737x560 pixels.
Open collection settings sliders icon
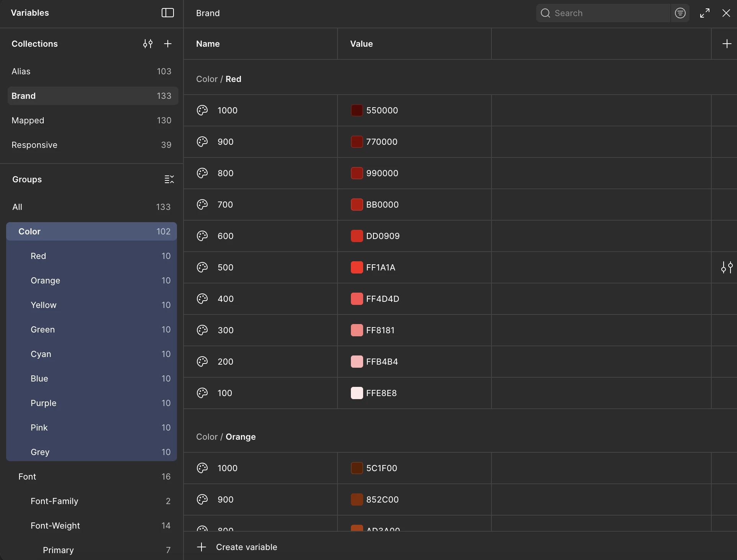148,44
